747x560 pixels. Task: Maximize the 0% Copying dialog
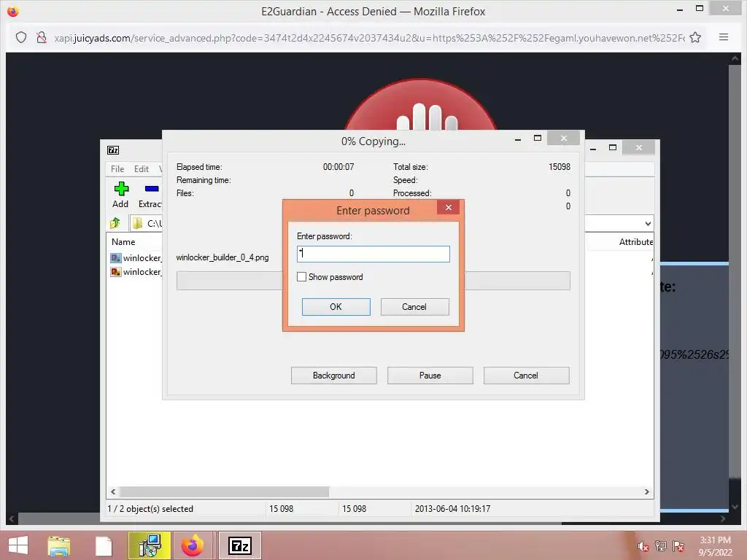pyautogui.click(x=538, y=138)
